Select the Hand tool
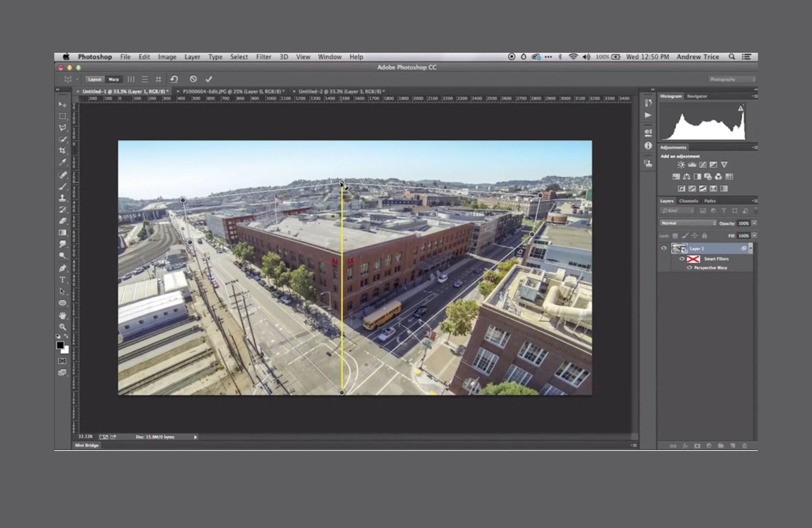812x528 pixels. click(x=62, y=315)
